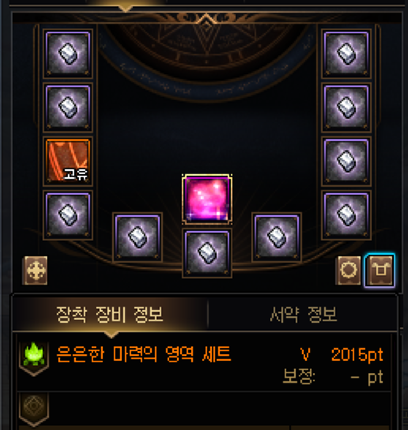Select the topmost silver slot in left column
This screenshot has width=408, height=430.
click(68, 54)
